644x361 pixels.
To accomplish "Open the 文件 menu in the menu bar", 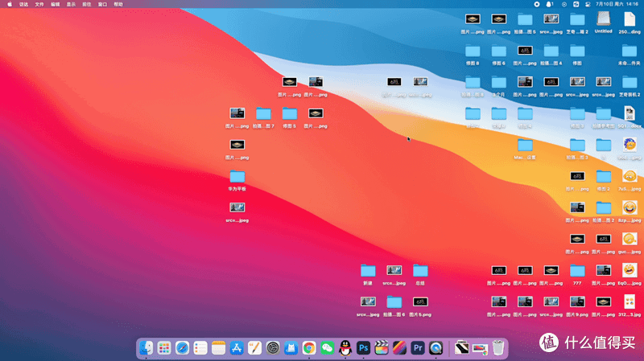I will coord(39,4).
